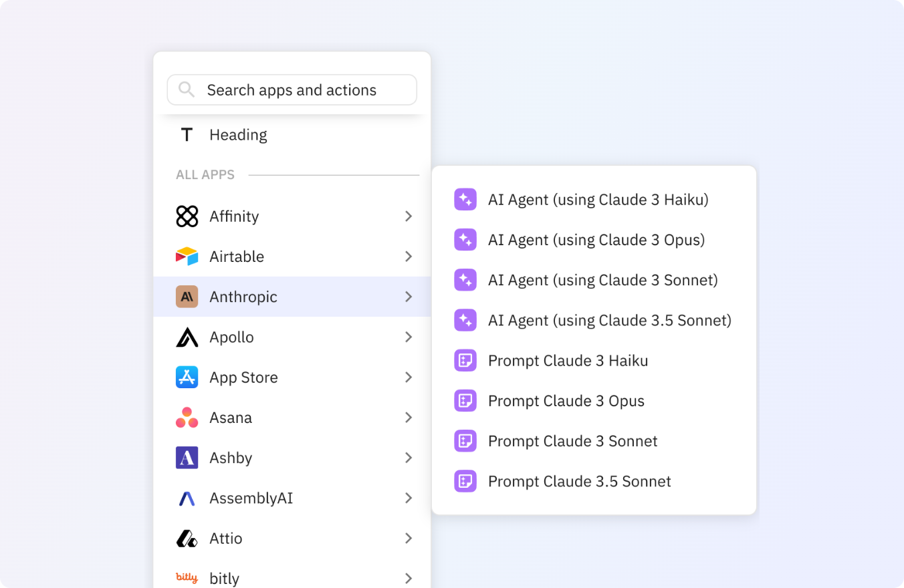Screen dimensions: 904x588
Task: Open the Airtable app label
Action: click(x=237, y=257)
